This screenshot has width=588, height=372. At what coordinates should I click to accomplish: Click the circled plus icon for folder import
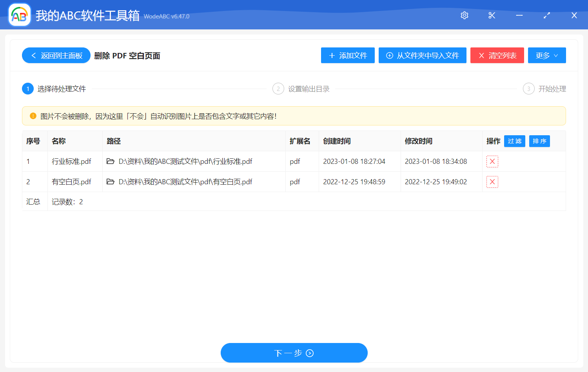tap(389, 55)
